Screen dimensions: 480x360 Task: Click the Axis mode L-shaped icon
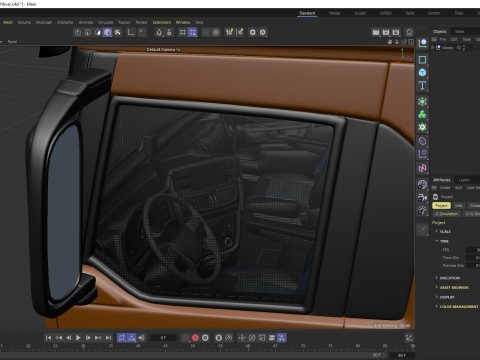pos(131,32)
